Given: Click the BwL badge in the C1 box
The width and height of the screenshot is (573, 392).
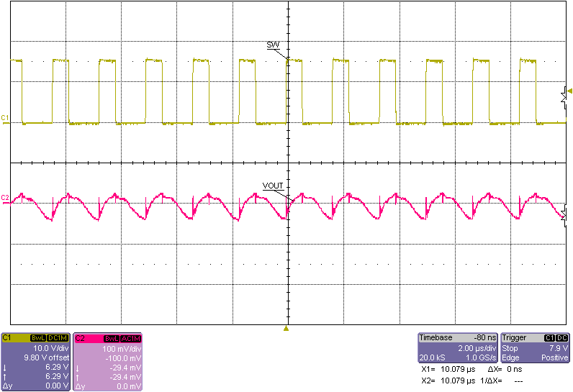Looking at the screenshot, I should click(38, 338).
